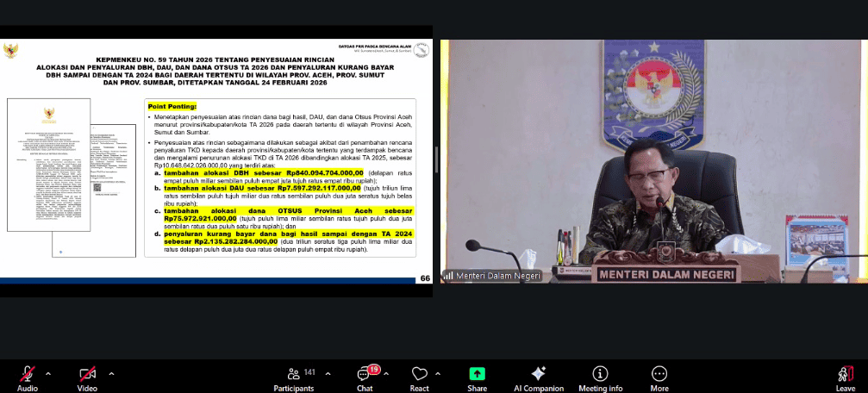Click the unread chat badge 19
The image size is (868, 393).
(374, 369)
